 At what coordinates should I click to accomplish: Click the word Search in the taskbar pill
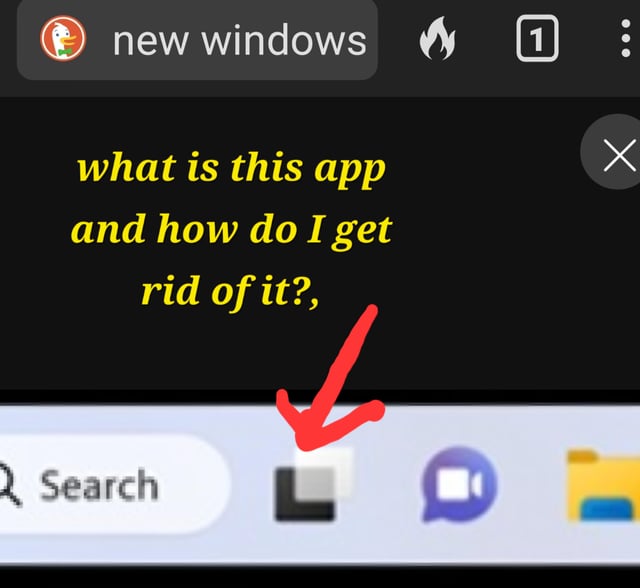pos(99,485)
